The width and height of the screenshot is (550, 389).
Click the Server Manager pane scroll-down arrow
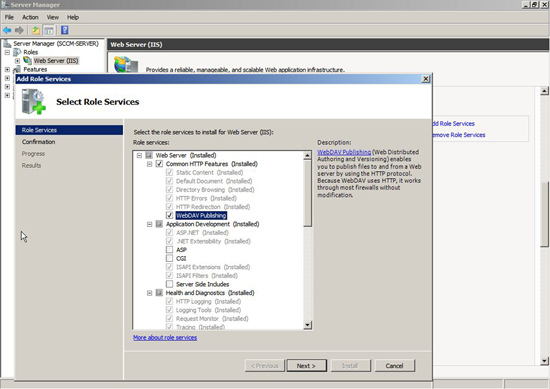tap(544, 361)
